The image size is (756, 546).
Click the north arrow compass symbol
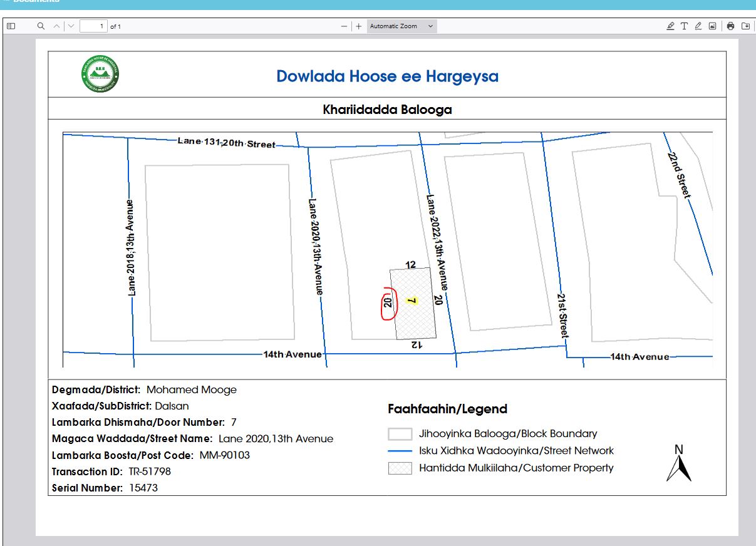point(679,463)
